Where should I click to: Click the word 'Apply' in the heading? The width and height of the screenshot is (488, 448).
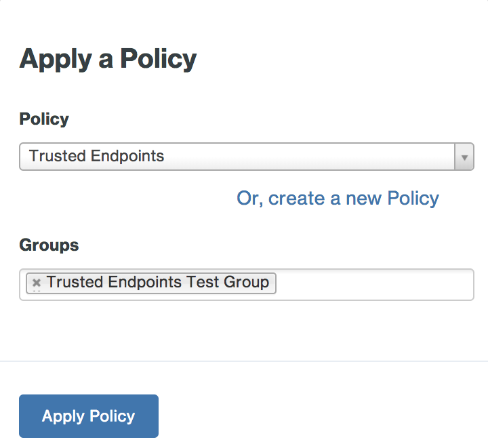click(55, 59)
